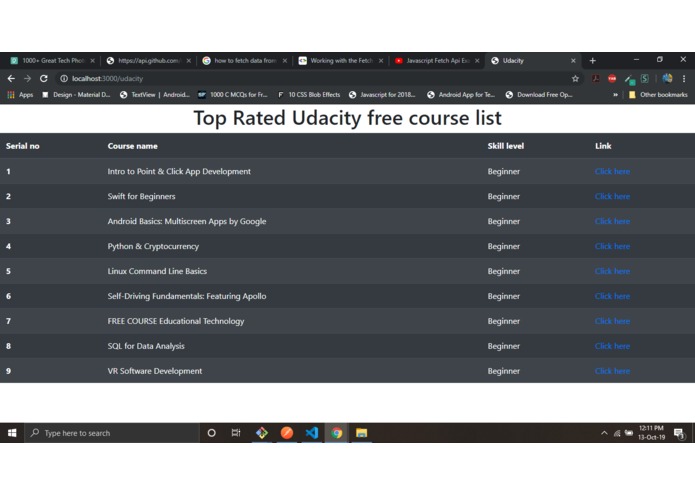The image size is (695, 494).
Task: Open a new browser tab
Action: coord(593,61)
